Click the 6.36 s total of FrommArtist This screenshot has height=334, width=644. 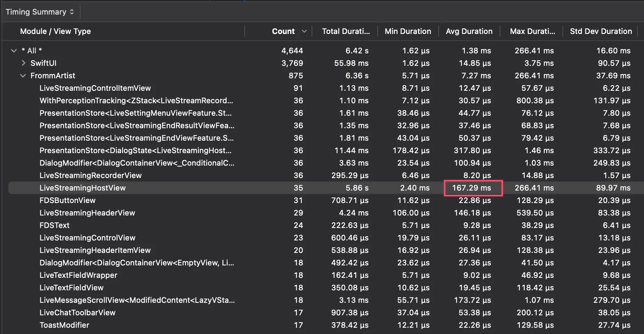357,76
